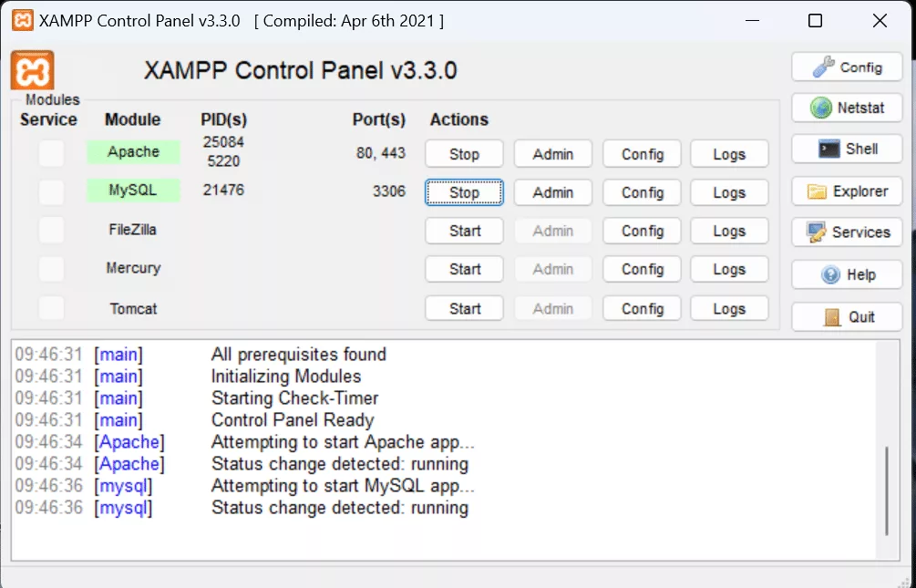Open Apache Admin page
Viewport: 916px width, 588px height.
552,154
